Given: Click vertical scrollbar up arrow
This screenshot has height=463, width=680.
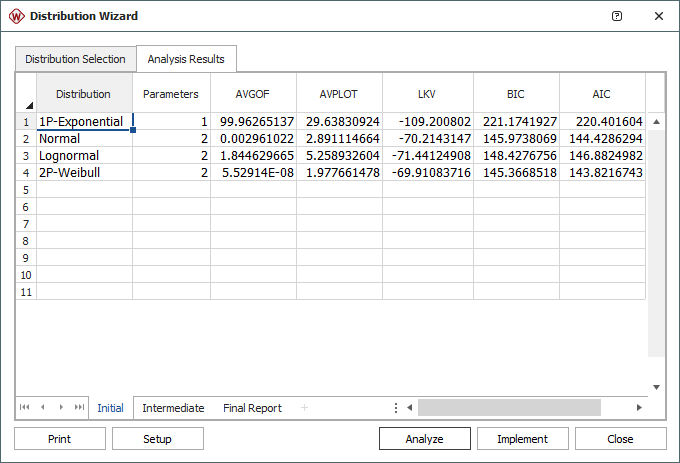Looking at the screenshot, I should click(x=657, y=122).
